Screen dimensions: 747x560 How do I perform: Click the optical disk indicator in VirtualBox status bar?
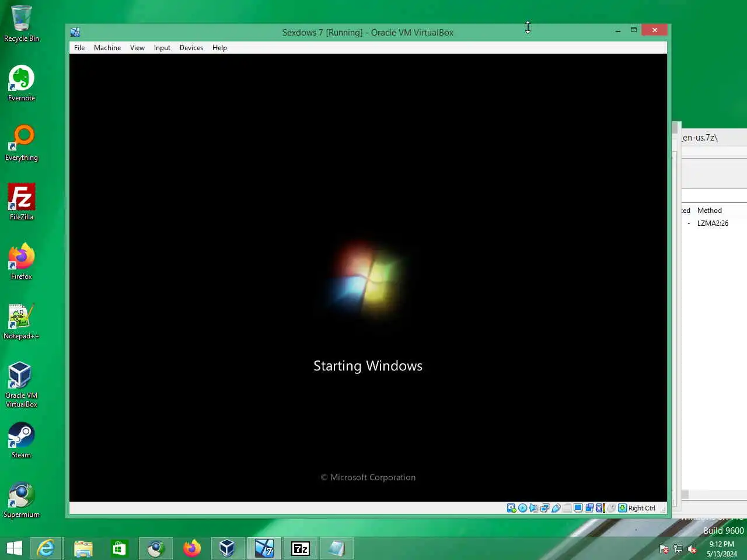(523, 508)
